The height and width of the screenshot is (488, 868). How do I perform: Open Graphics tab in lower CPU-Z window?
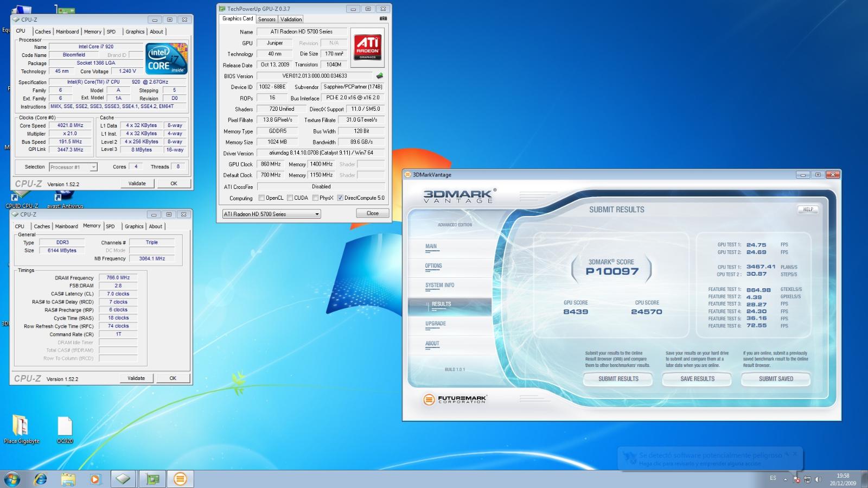click(134, 226)
